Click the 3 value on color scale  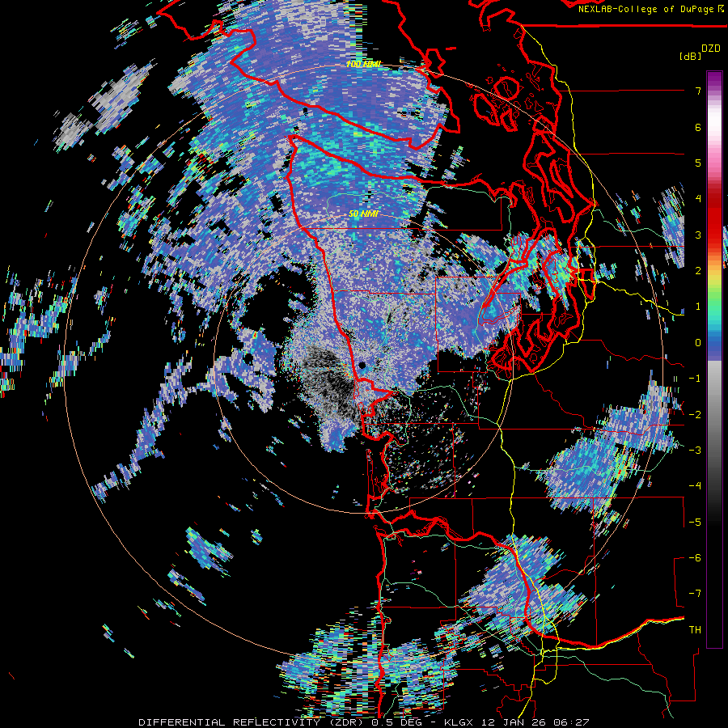[698, 235]
